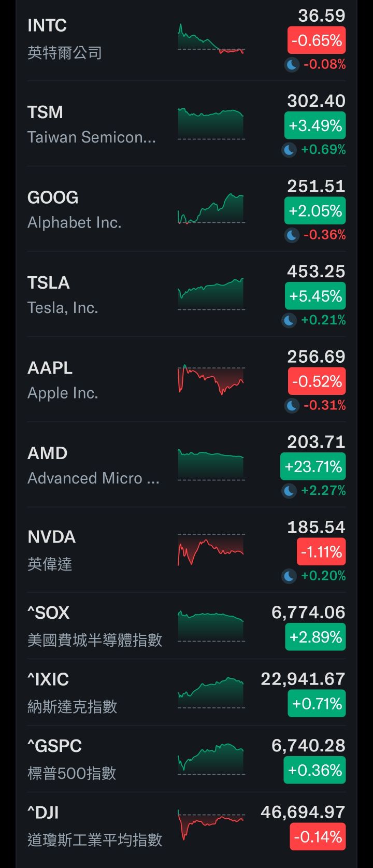Tap NVDA's red -1.11% change badge
Screen dimensions: 373x868
[x=321, y=552]
